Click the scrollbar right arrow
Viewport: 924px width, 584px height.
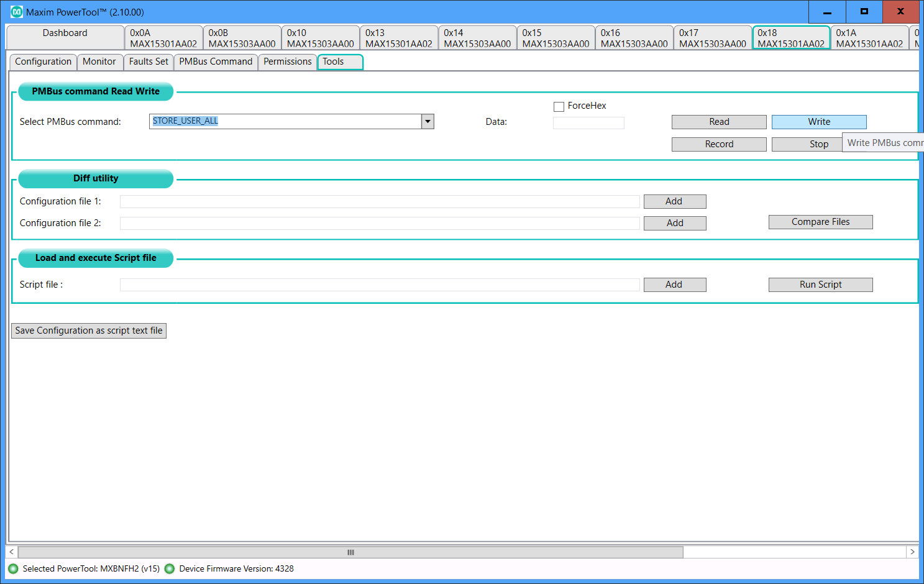pyautogui.click(x=912, y=552)
